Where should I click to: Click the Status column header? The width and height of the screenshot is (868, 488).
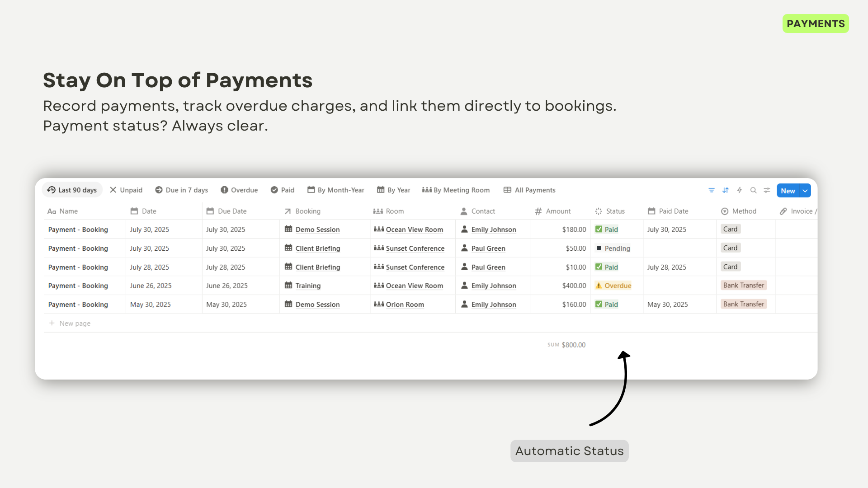click(610, 211)
